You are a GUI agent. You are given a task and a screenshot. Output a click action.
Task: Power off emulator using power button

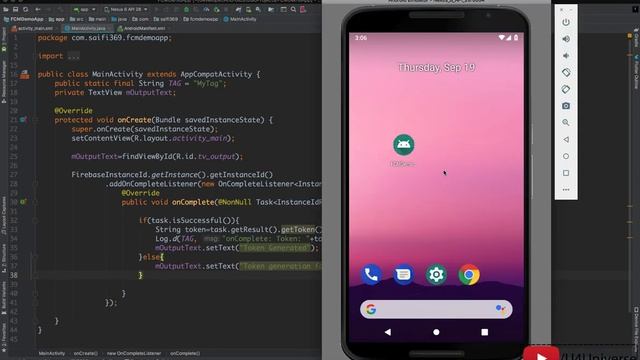point(566,22)
